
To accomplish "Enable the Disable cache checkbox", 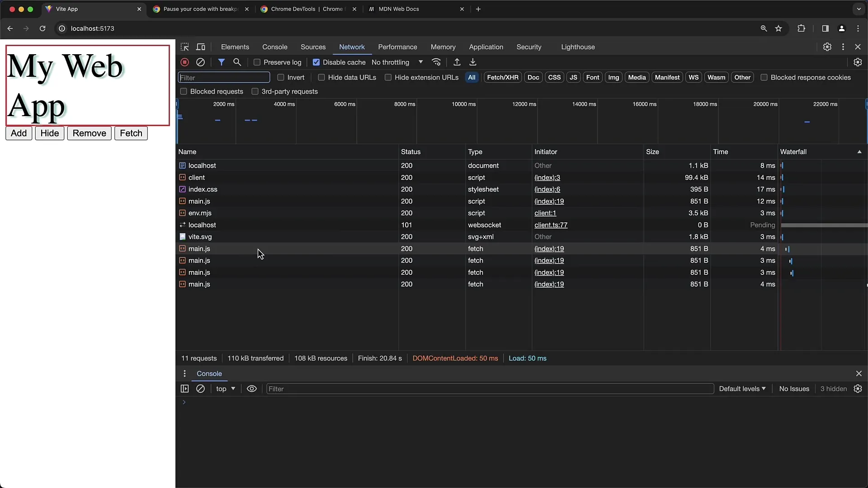I will click(x=316, y=62).
